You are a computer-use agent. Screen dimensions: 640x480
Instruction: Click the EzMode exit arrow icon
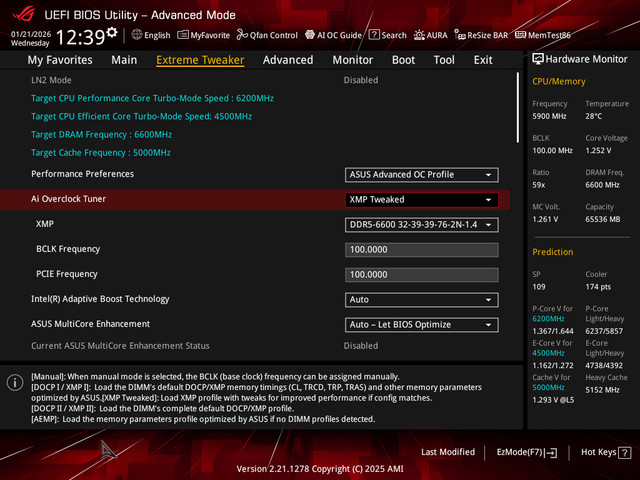tap(551, 453)
